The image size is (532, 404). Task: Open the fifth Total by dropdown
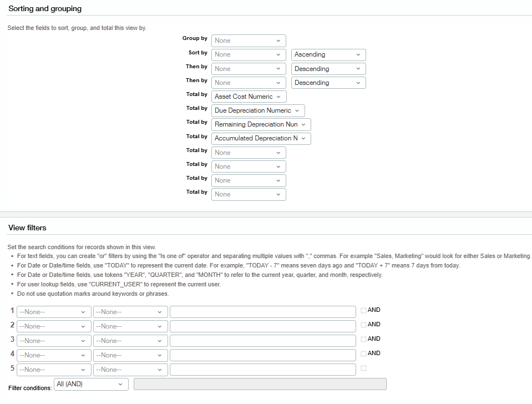(x=249, y=153)
